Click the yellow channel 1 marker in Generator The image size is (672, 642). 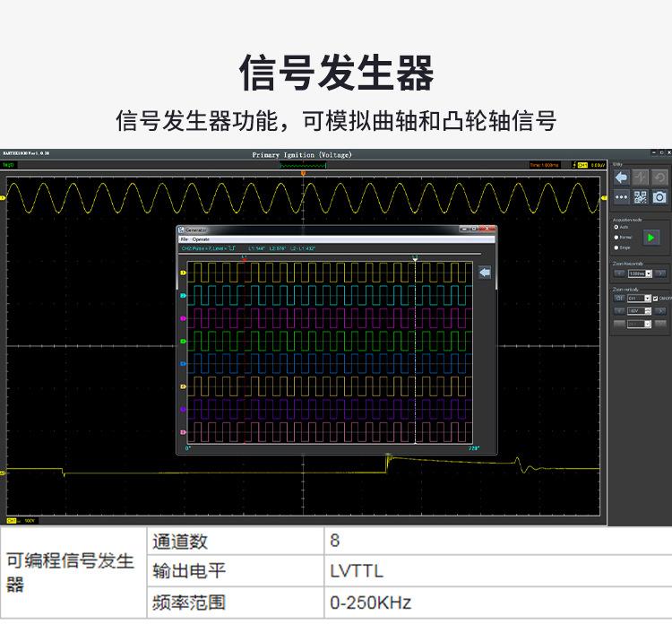click(184, 273)
